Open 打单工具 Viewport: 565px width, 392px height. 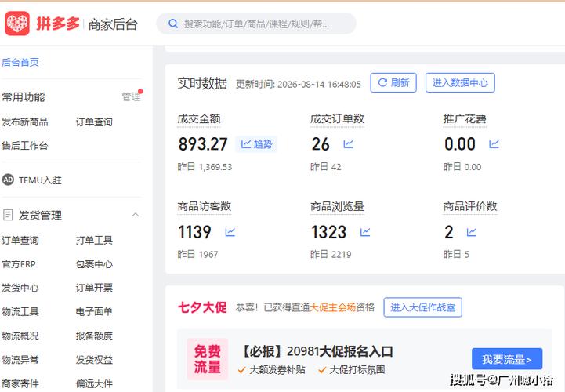click(94, 240)
